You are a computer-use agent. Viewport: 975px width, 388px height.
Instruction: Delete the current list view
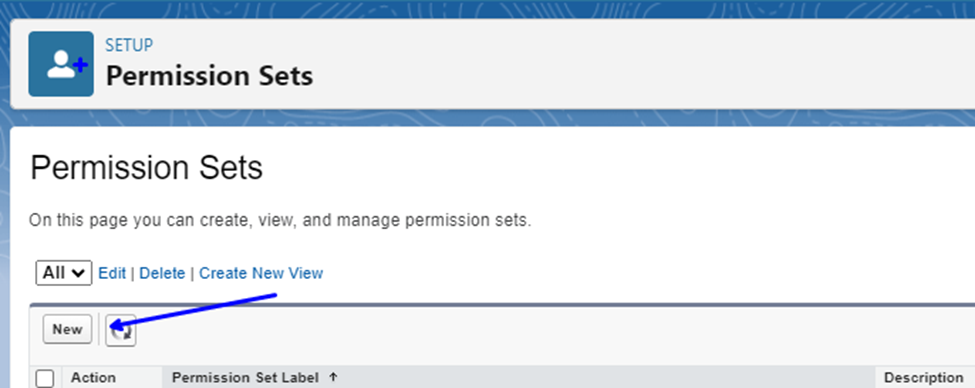tap(162, 273)
